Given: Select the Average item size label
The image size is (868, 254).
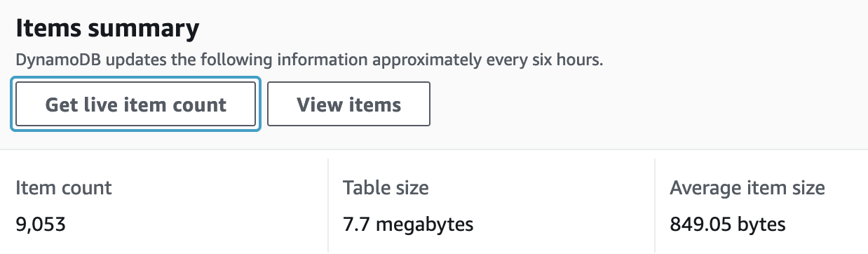Looking at the screenshot, I should pyautogui.click(x=747, y=188).
